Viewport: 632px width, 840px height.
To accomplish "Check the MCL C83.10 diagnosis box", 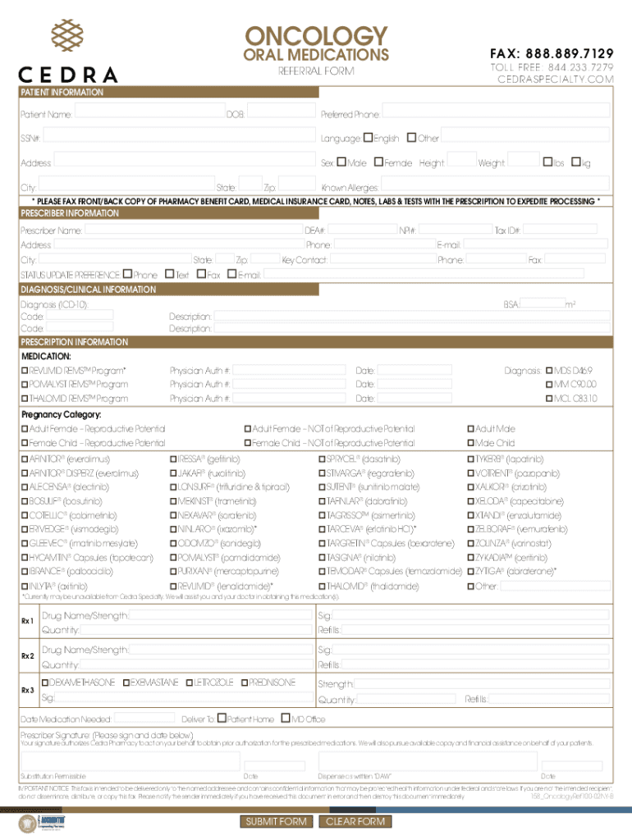I will [x=549, y=399].
